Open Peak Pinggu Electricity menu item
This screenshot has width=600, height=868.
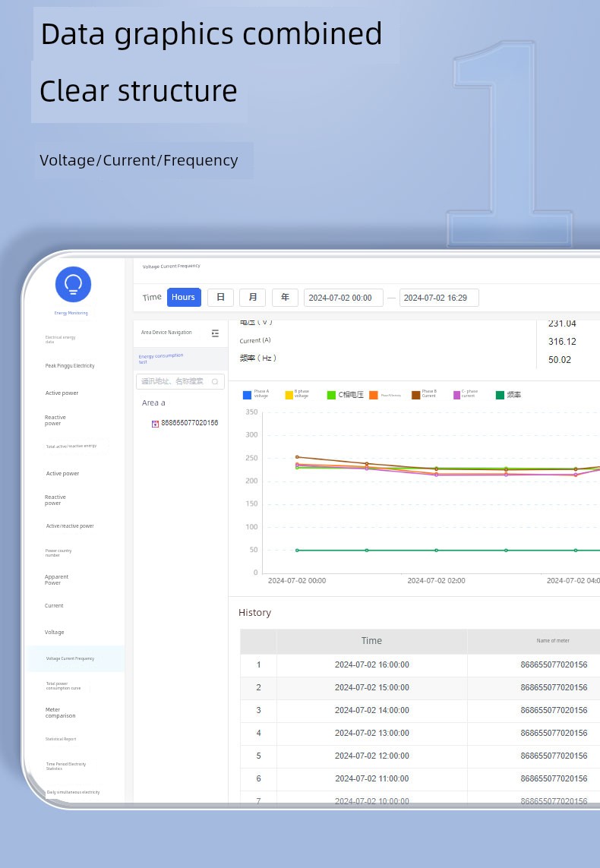[x=70, y=366]
